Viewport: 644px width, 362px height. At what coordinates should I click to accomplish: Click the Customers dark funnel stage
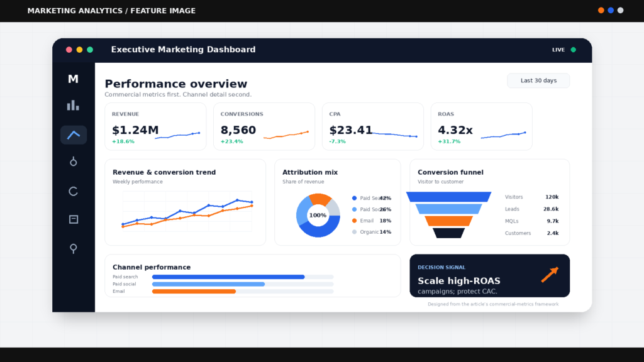coord(448,233)
